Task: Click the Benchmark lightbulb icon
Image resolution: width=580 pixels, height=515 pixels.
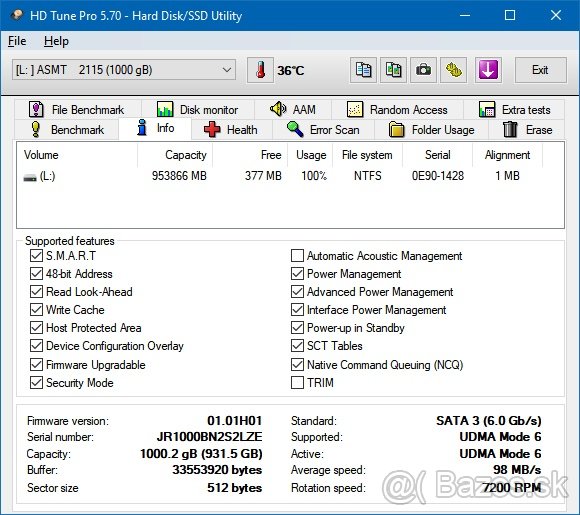Action: [36, 129]
